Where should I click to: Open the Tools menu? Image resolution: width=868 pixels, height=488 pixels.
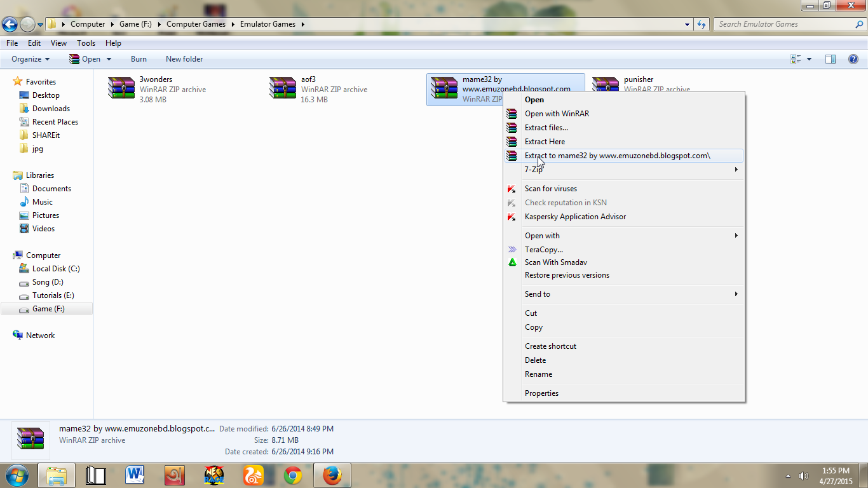86,43
